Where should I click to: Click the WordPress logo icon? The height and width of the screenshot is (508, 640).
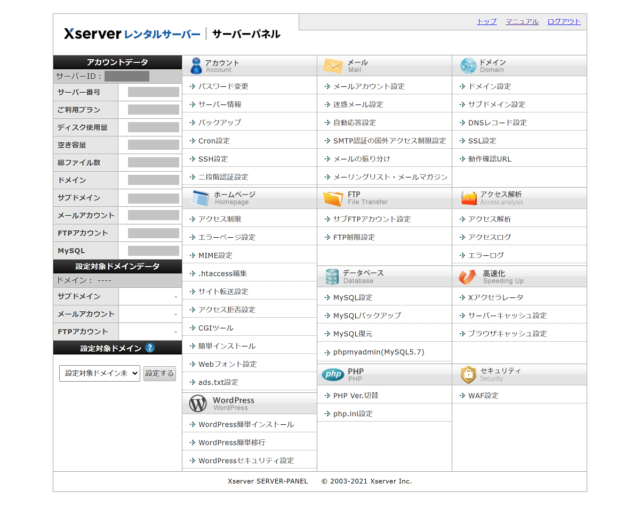pyautogui.click(x=196, y=403)
